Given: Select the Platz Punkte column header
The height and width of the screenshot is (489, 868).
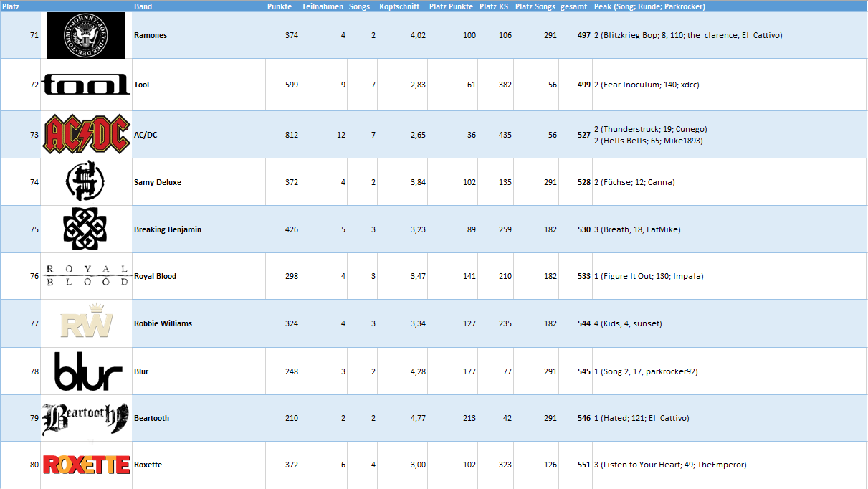Looking at the screenshot, I should [451, 6].
